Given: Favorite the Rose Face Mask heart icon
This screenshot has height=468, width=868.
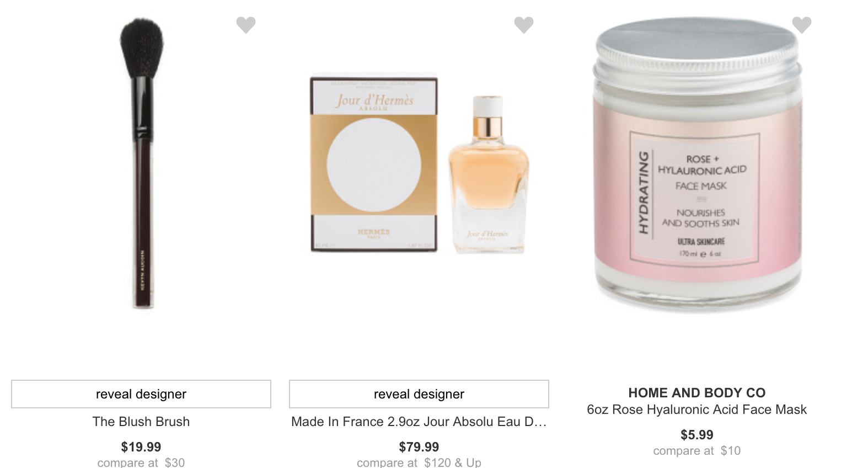Looking at the screenshot, I should tap(802, 25).
